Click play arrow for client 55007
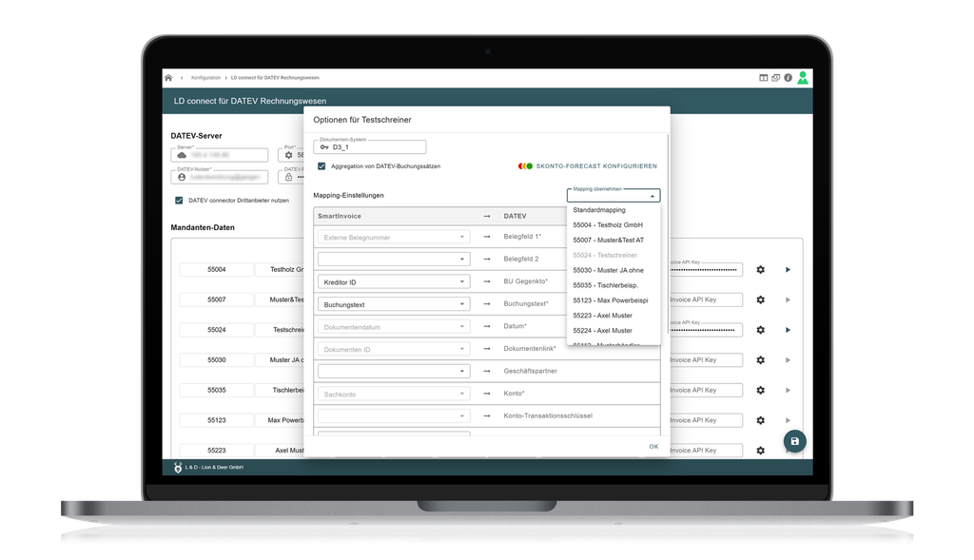 click(788, 299)
